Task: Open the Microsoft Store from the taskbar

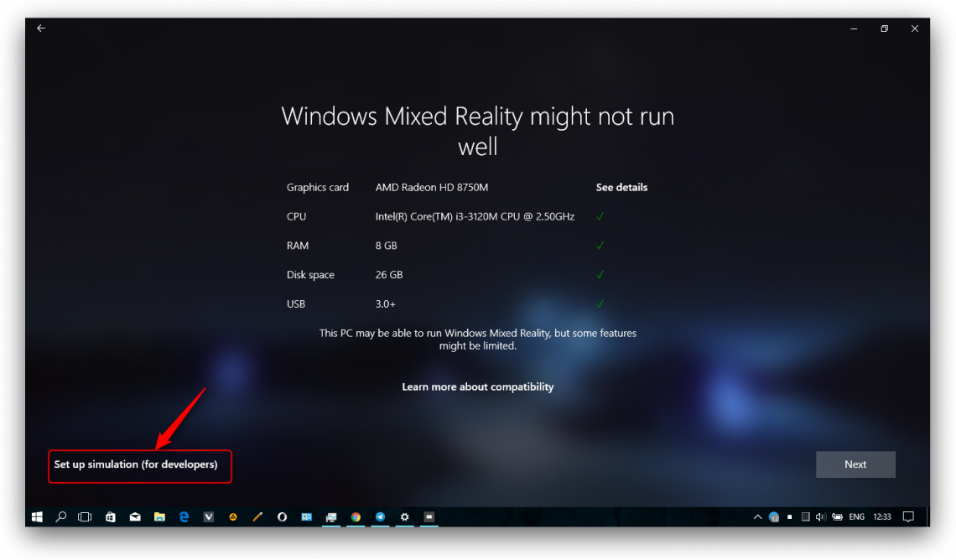Action: click(x=110, y=516)
